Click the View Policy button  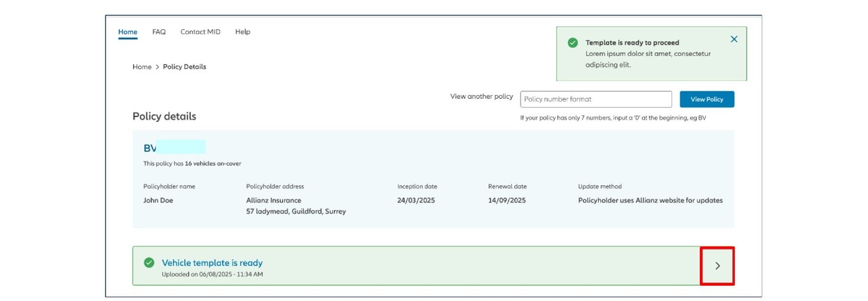point(707,99)
